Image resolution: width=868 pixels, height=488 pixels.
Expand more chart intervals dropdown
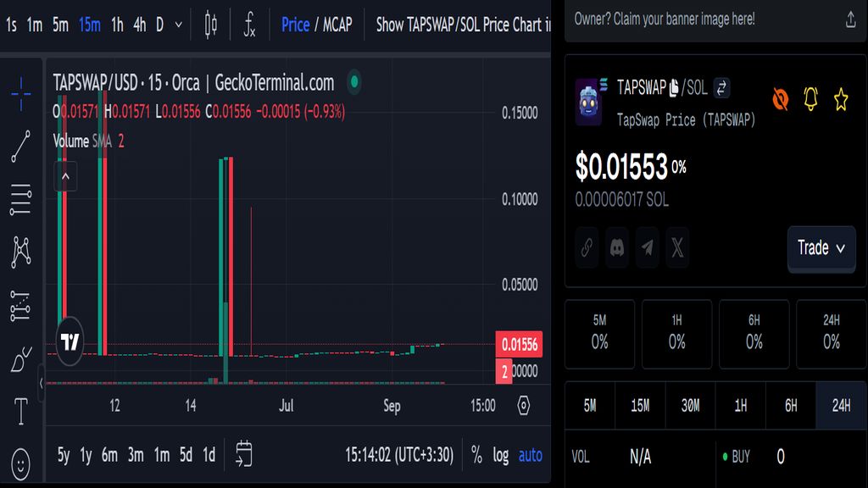tap(178, 25)
